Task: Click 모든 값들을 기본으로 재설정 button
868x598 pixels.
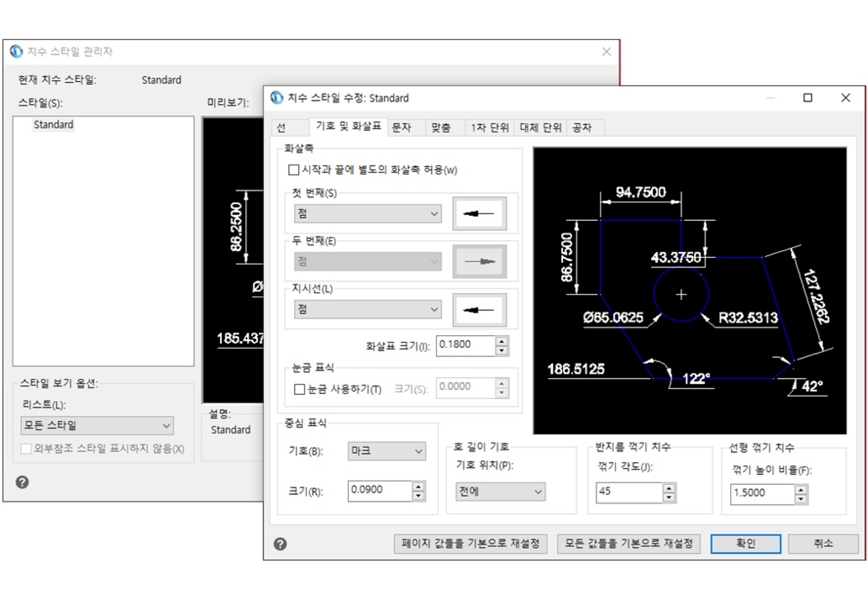Action: click(x=628, y=543)
